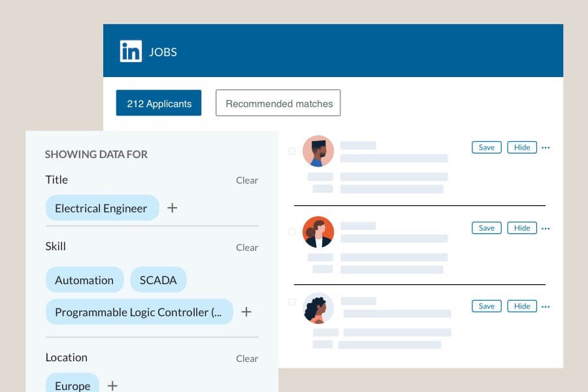The image size is (588, 392).
Task: Open second applicant's profile avatar
Action: (318, 232)
